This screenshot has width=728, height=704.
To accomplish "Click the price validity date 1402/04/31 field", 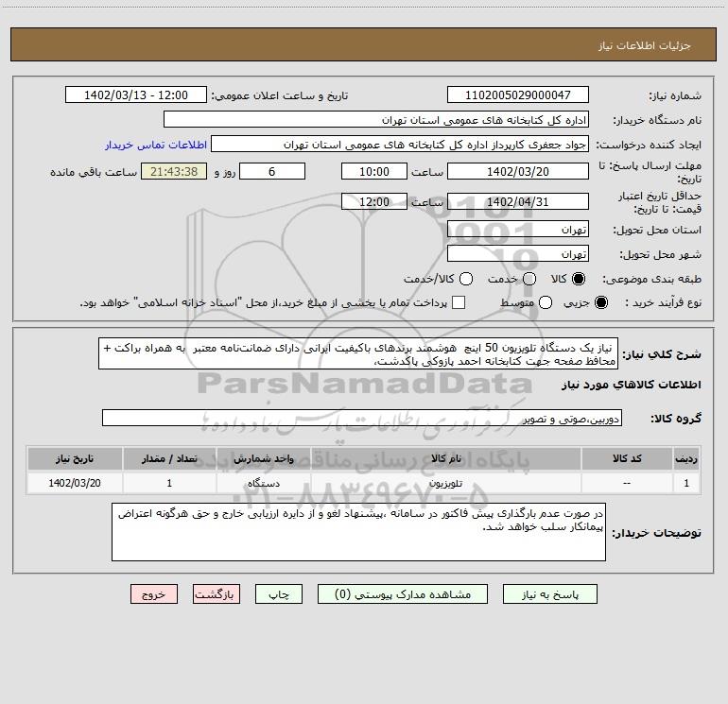I will [518, 201].
